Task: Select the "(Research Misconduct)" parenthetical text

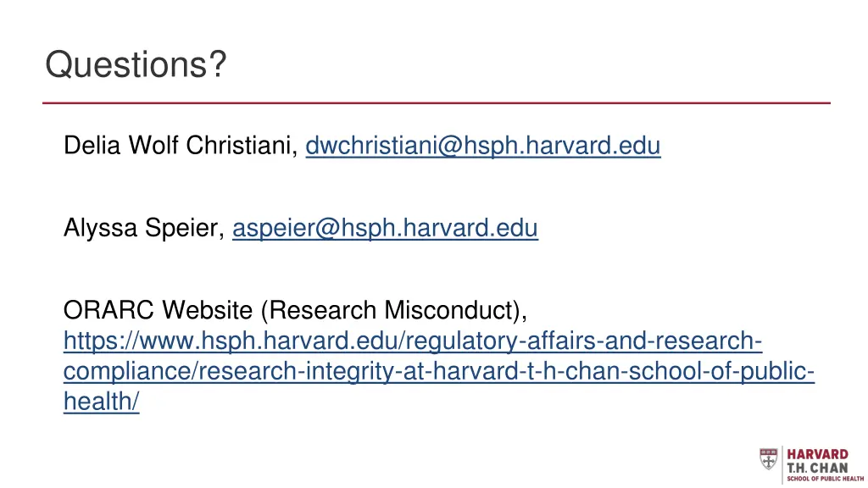Action: (x=394, y=311)
